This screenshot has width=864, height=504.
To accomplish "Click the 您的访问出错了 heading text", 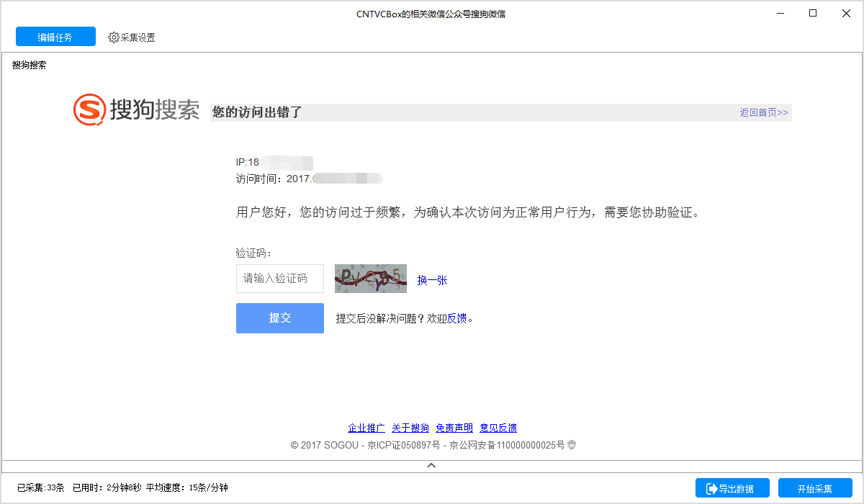I will (257, 112).
